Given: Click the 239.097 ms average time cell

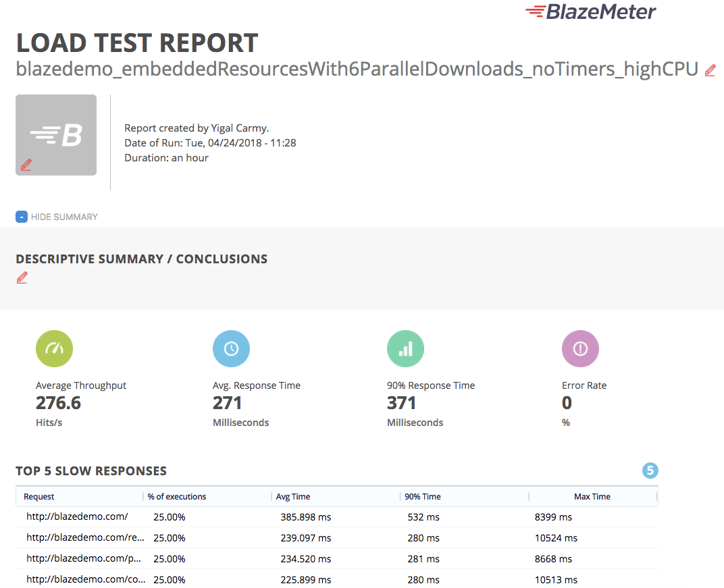Looking at the screenshot, I should click(306, 537).
